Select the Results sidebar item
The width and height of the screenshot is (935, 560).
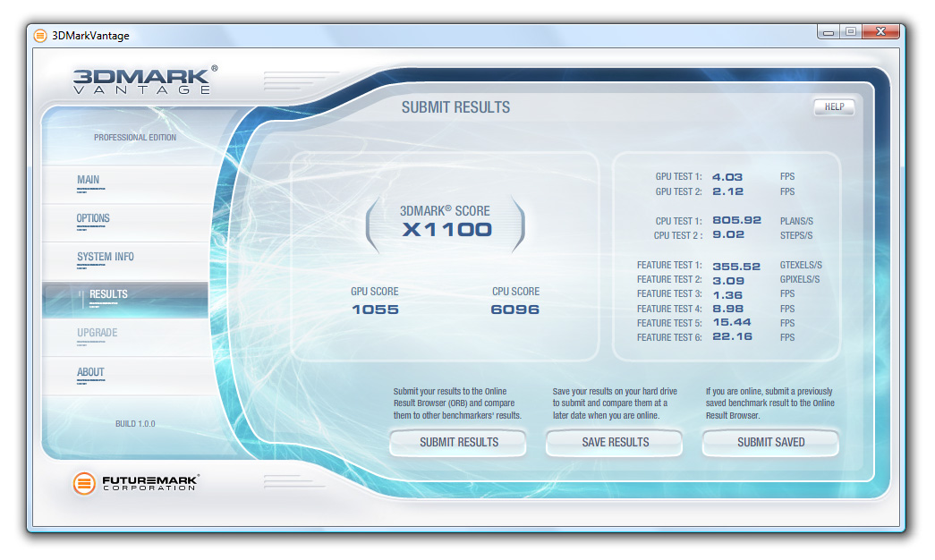pos(108,295)
